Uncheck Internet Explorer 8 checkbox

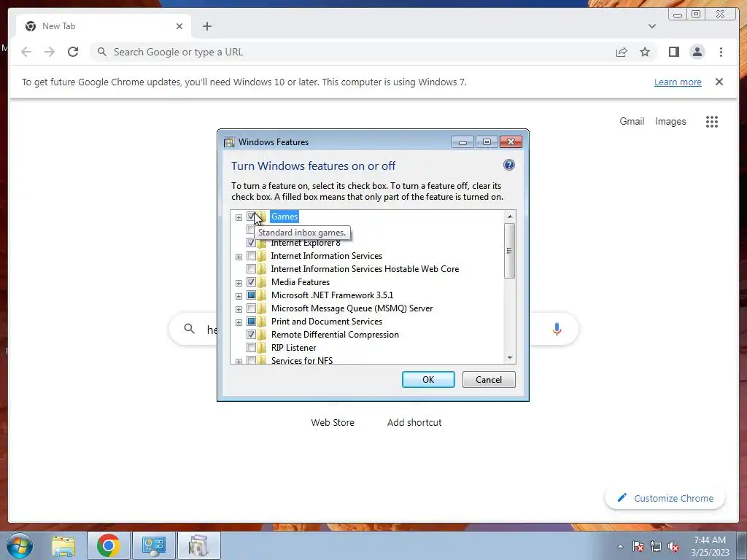coord(251,243)
